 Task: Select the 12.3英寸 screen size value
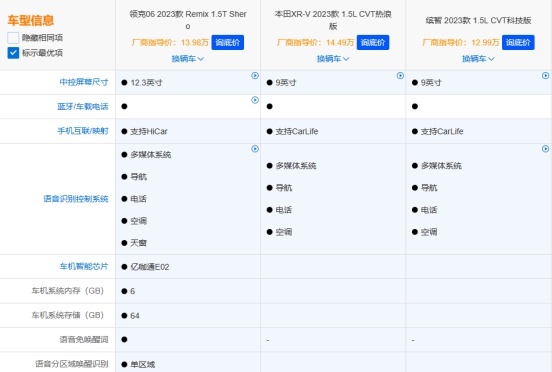coord(146,83)
